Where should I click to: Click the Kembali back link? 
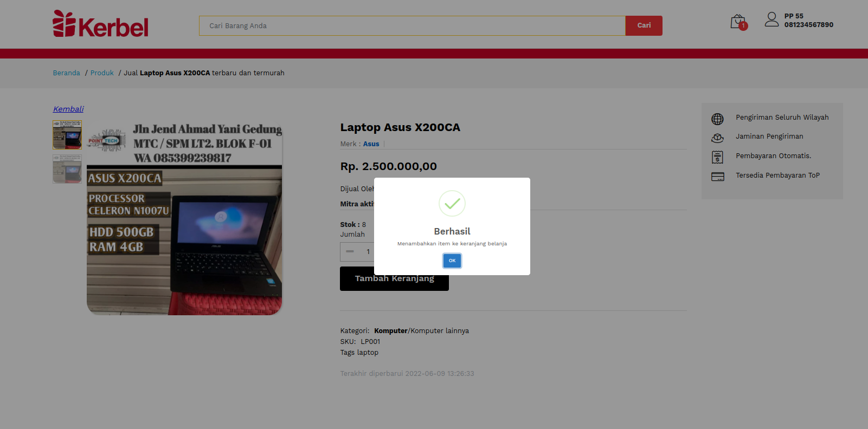click(68, 109)
